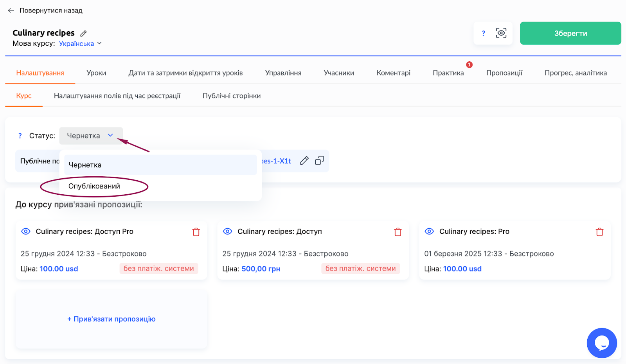This screenshot has width=626, height=364.
Task: Click the Culinary recipes: Доступ card title
Action: [x=280, y=231]
